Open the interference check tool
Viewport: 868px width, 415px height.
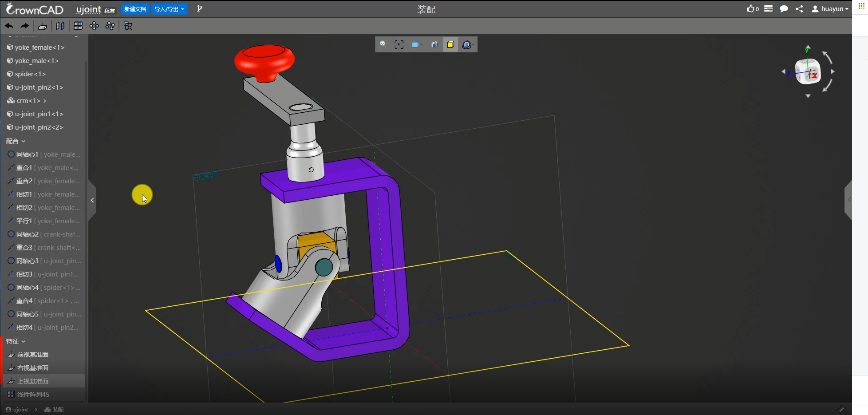(128, 26)
